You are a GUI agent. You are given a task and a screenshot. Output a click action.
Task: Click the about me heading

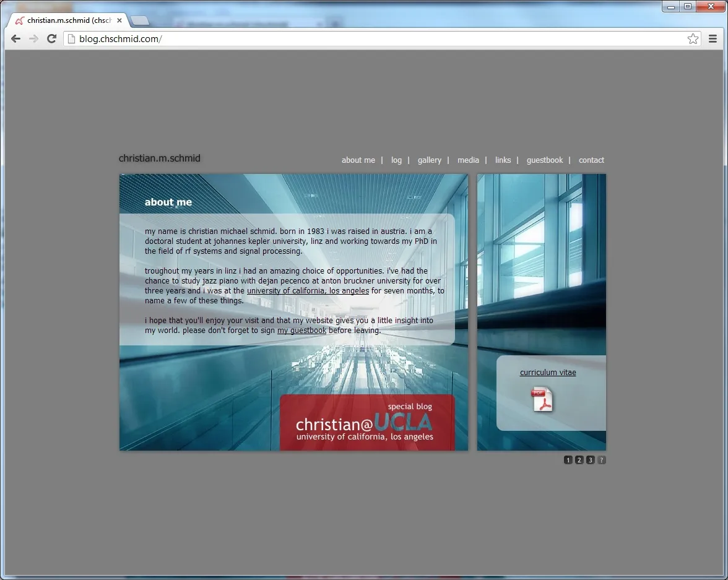[x=168, y=202]
